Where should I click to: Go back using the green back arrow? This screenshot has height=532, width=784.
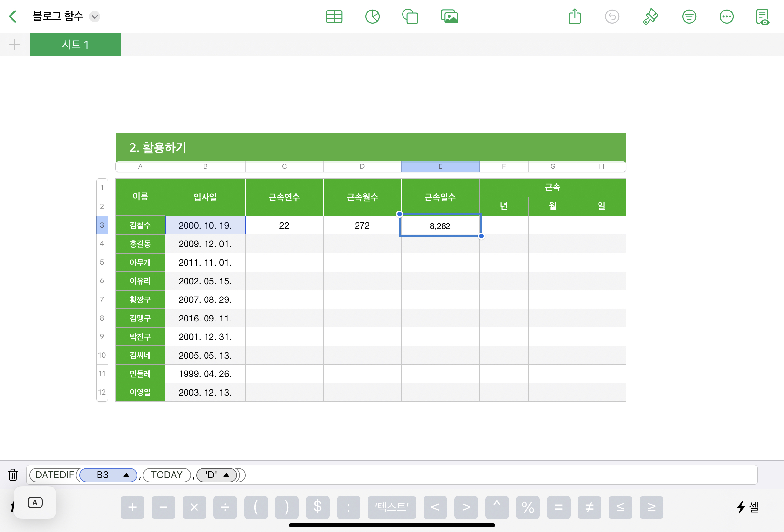13,16
